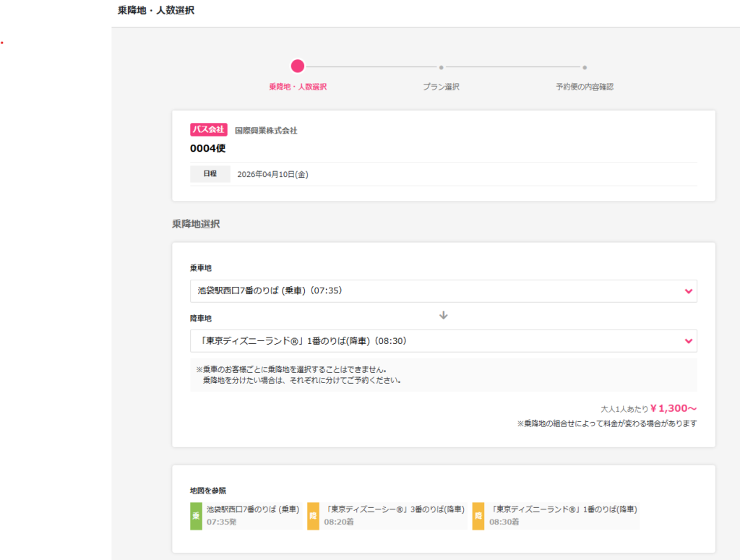Click the green 乗 boarding icon
The width and height of the screenshot is (740, 560).
click(x=196, y=516)
